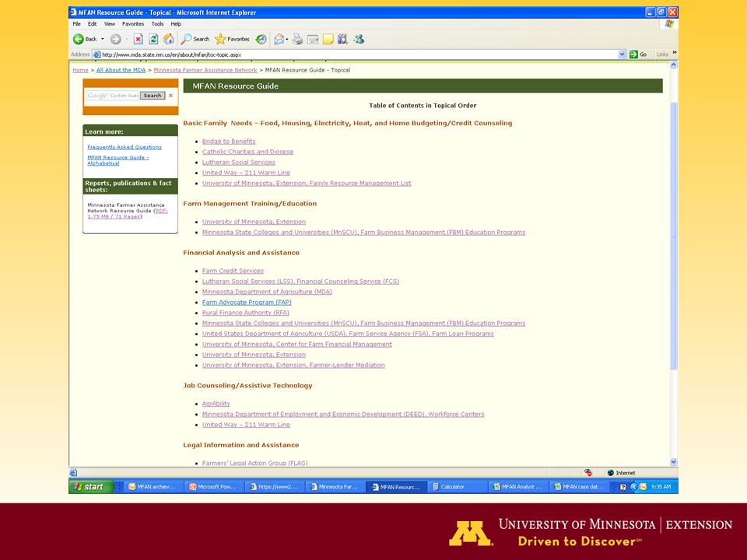This screenshot has width=747, height=560.
Task: Switch to Calculator in the taskbar
Action: pyautogui.click(x=457, y=487)
